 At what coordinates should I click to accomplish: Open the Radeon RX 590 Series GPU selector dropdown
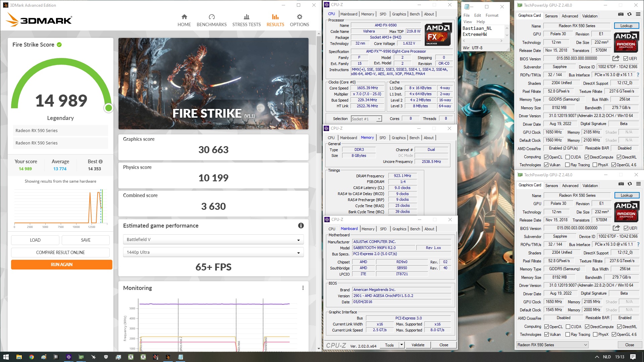(x=552, y=345)
